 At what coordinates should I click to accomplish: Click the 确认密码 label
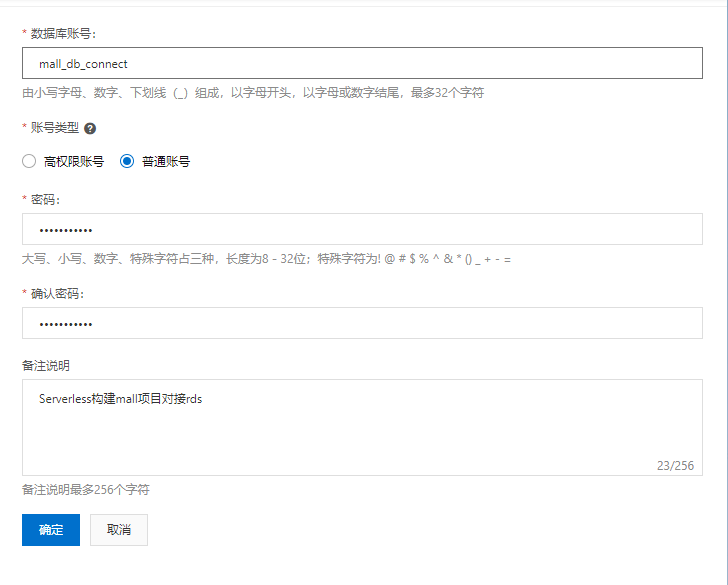click(x=57, y=293)
